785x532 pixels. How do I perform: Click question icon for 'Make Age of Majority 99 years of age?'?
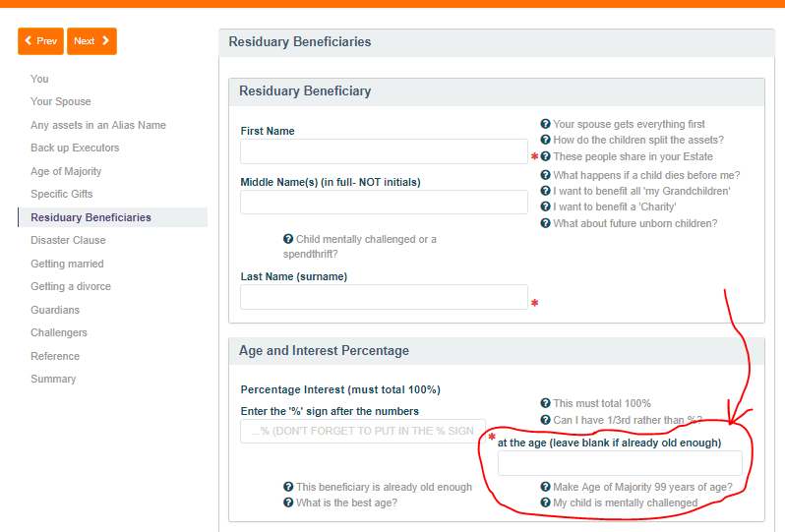545,487
